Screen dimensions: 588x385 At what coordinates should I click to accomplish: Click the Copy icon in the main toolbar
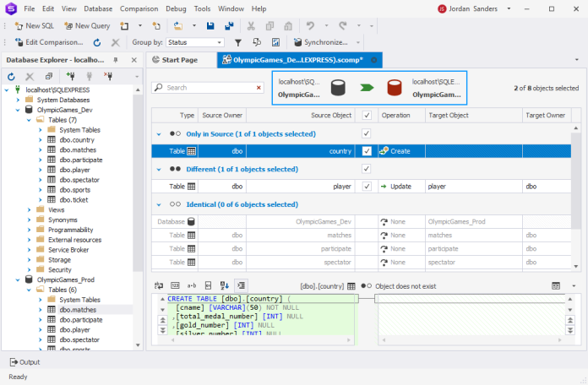coord(269,26)
